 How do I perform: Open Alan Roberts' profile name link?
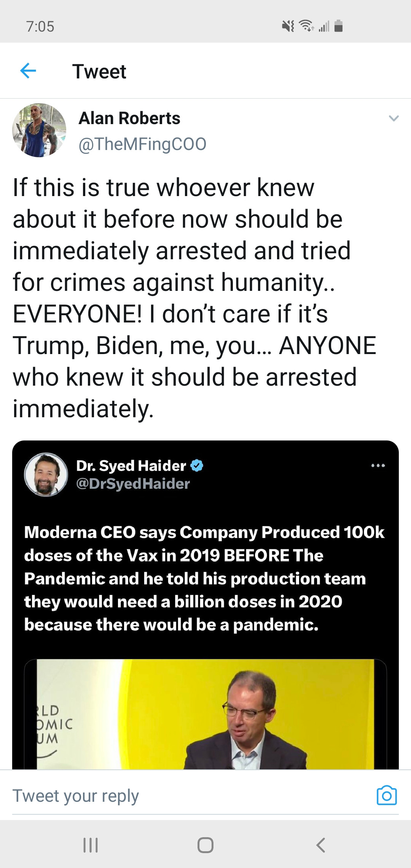(129, 118)
